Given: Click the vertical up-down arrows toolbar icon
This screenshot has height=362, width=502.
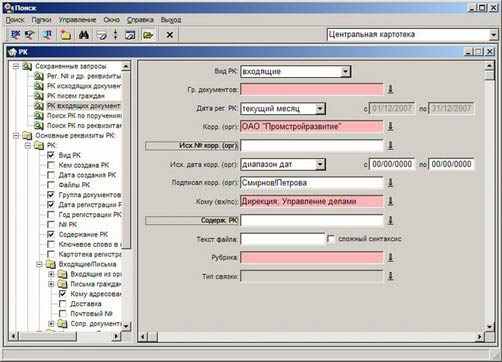Looking at the screenshot, I should 115,34.
